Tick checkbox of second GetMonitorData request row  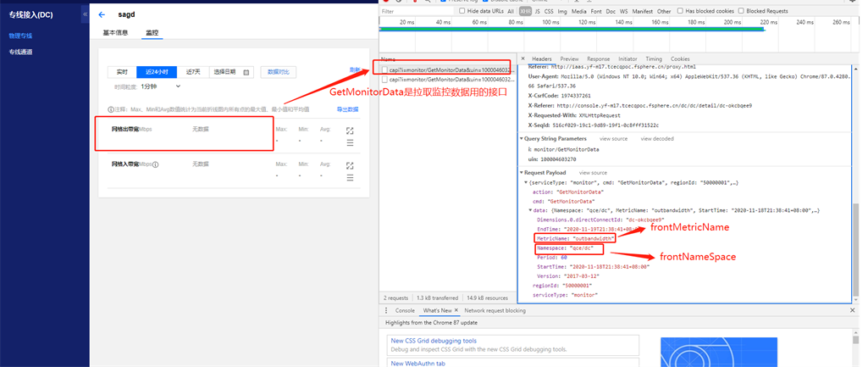click(x=384, y=80)
